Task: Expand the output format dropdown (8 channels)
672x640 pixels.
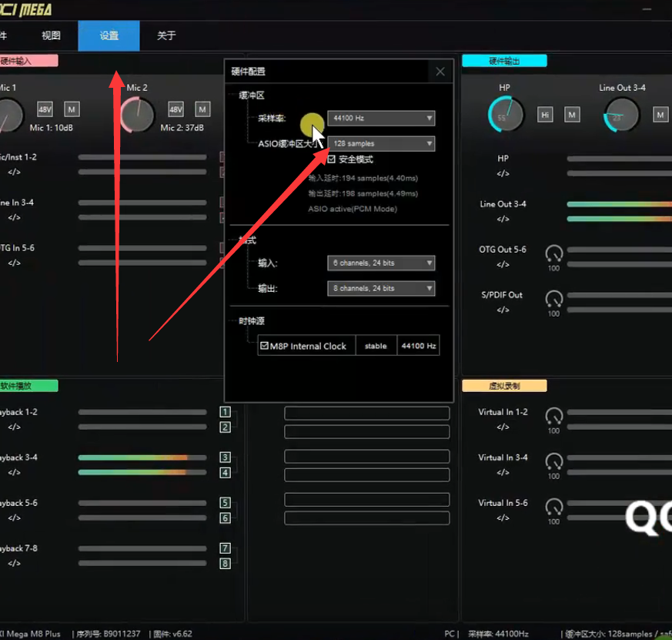Action: pyautogui.click(x=381, y=288)
